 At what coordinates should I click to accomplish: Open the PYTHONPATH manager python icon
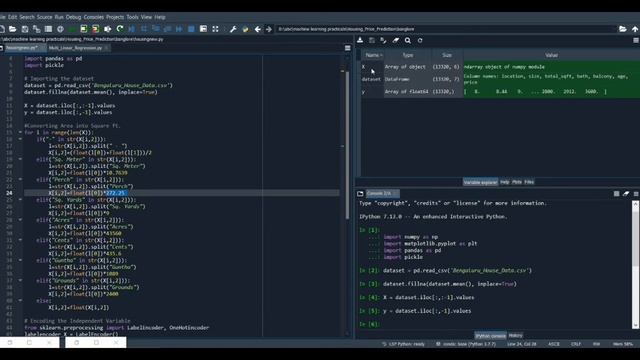[x=245, y=29]
